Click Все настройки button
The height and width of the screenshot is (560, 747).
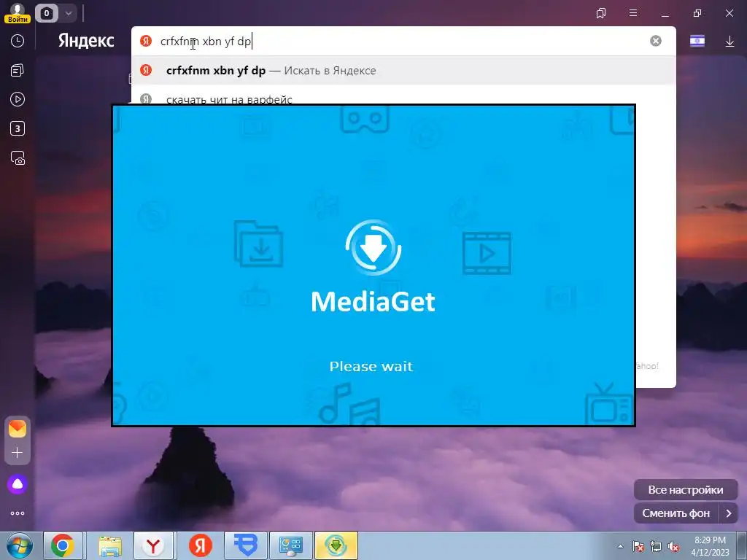click(686, 489)
